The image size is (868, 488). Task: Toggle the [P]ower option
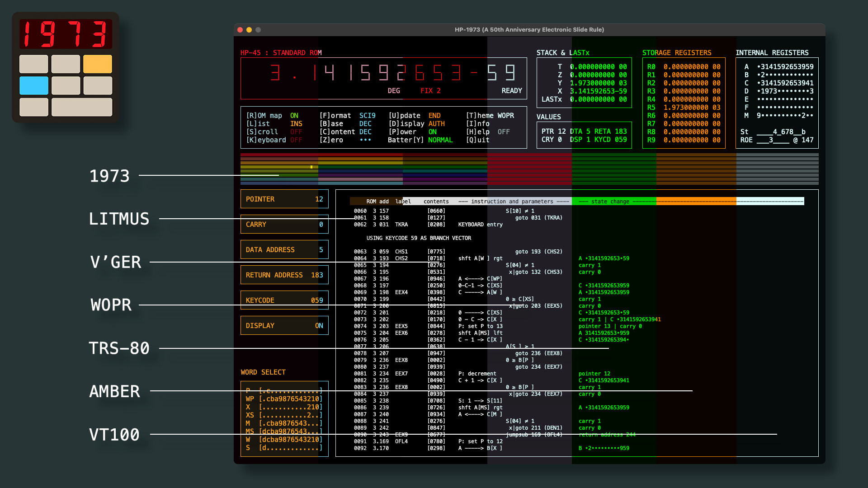412,132
